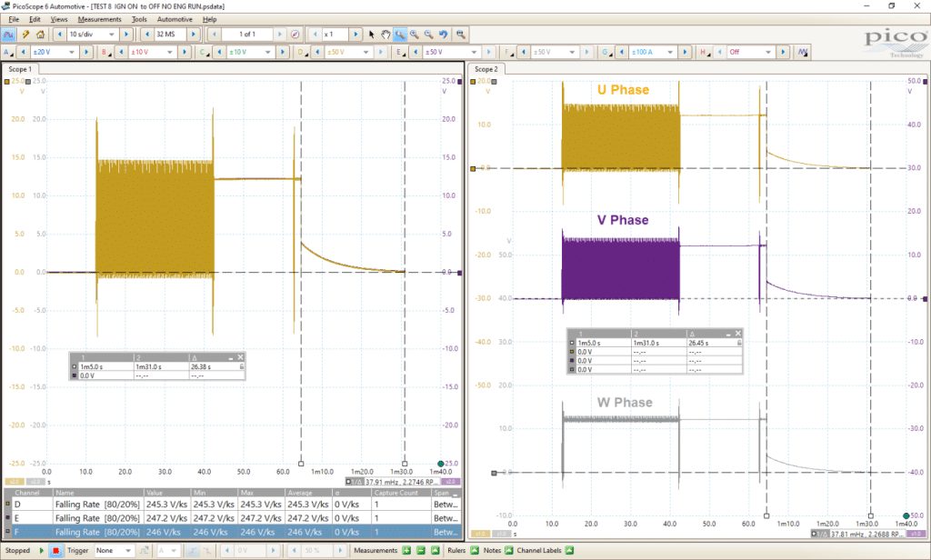
Task: Toggle the Rulers legend icon
Action: point(475,551)
